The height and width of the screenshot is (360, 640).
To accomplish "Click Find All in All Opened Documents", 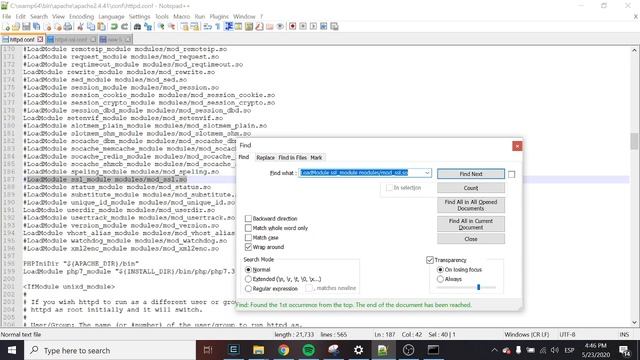I will pyautogui.click(x=471, y=205).
